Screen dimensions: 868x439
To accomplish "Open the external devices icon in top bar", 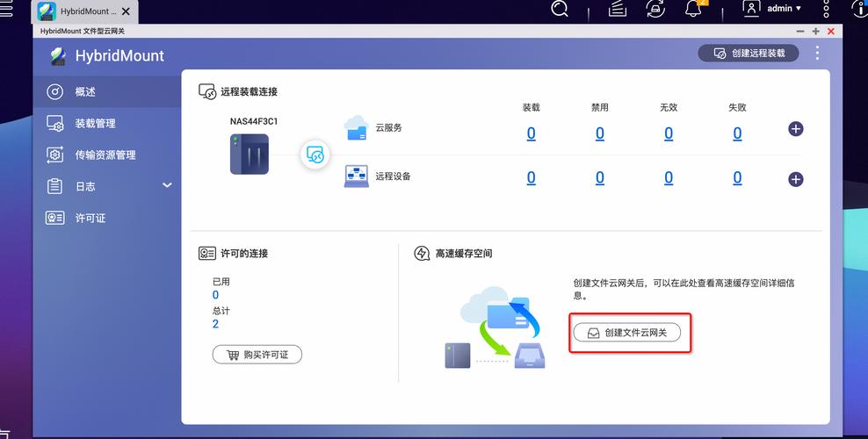I will 655,8.
